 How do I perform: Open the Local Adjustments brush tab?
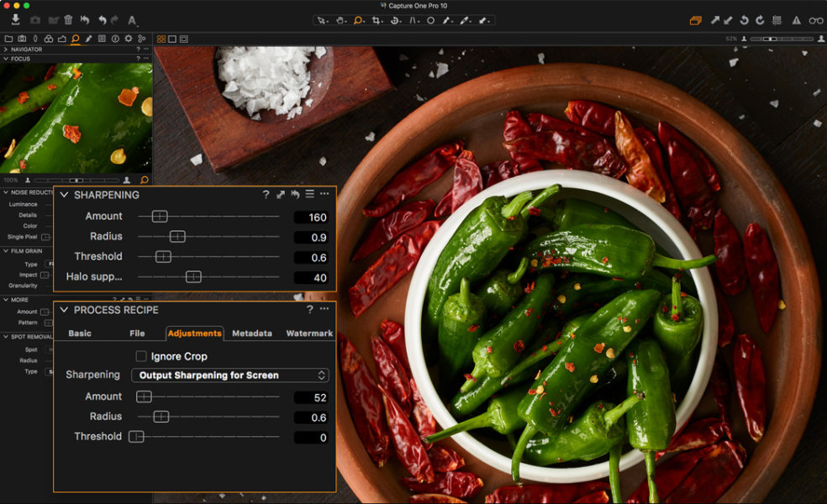tap(88, 39)
